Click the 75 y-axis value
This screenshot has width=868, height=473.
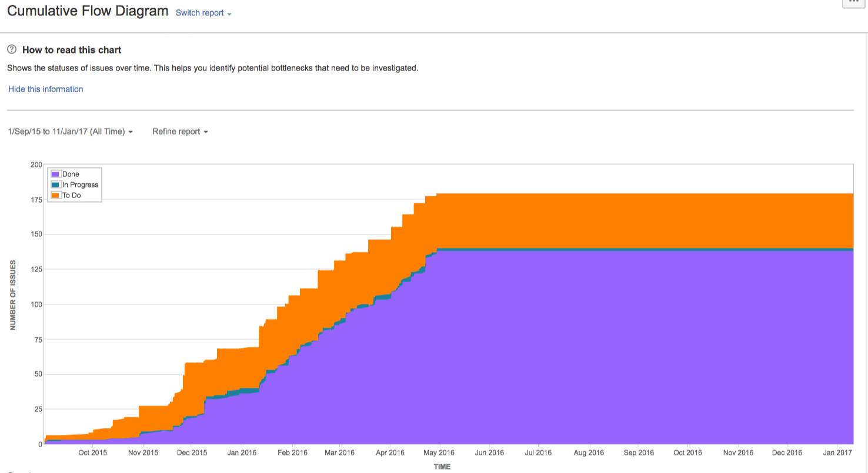coord(38,340)
